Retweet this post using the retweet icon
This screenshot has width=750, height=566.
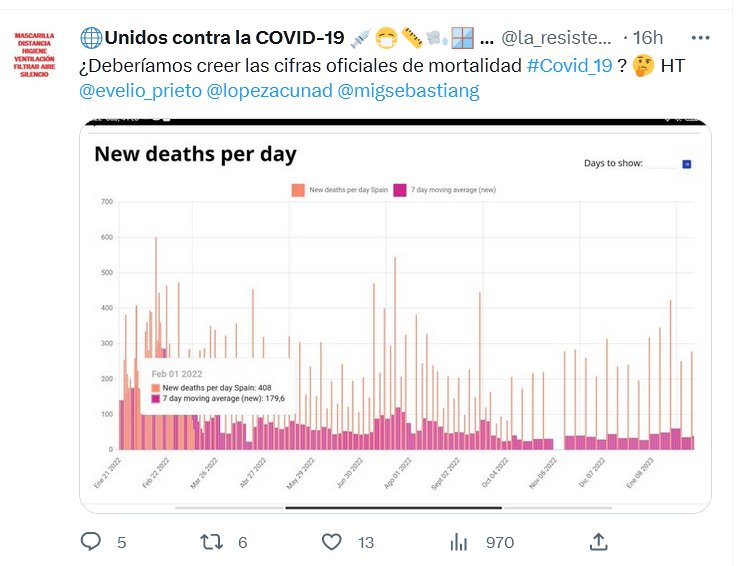click(x=211, y=542)
